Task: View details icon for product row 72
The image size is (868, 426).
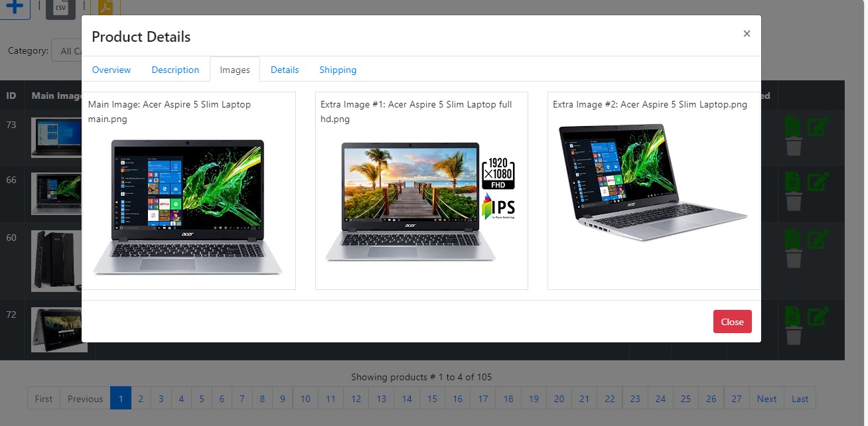Action: pos(794,316)
